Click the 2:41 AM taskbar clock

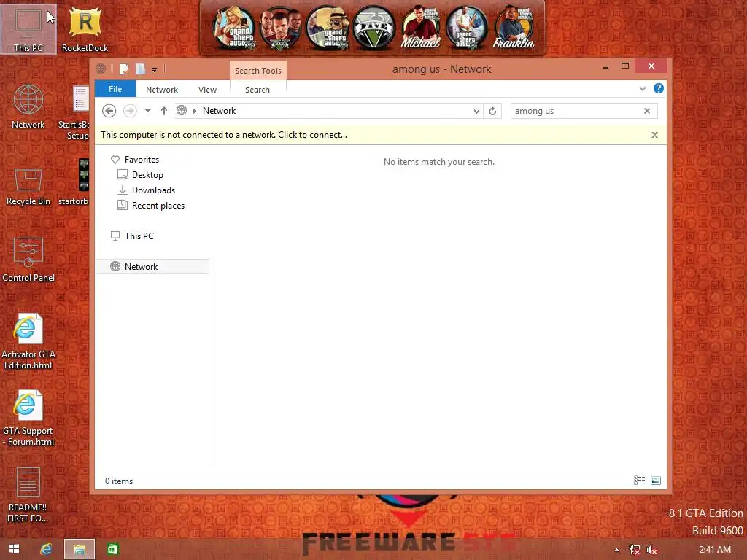tap(715, 550)
